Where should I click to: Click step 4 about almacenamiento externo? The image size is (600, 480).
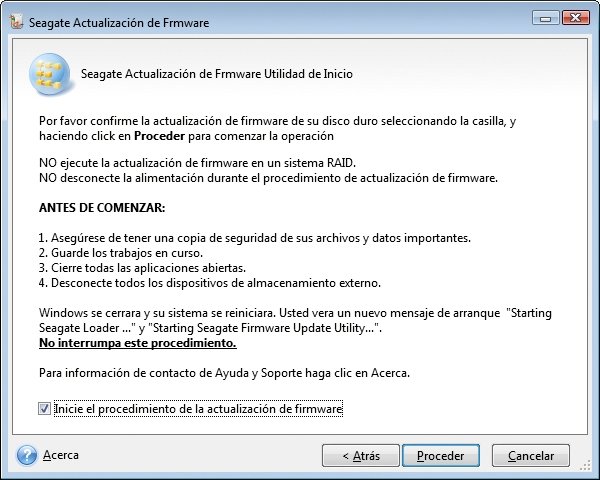click(210, 283)
